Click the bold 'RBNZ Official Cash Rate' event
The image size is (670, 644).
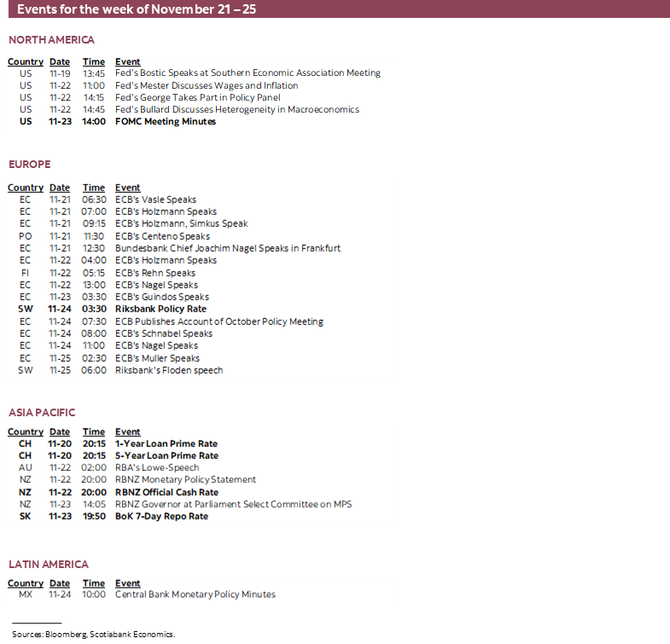(x=166, y=492)
